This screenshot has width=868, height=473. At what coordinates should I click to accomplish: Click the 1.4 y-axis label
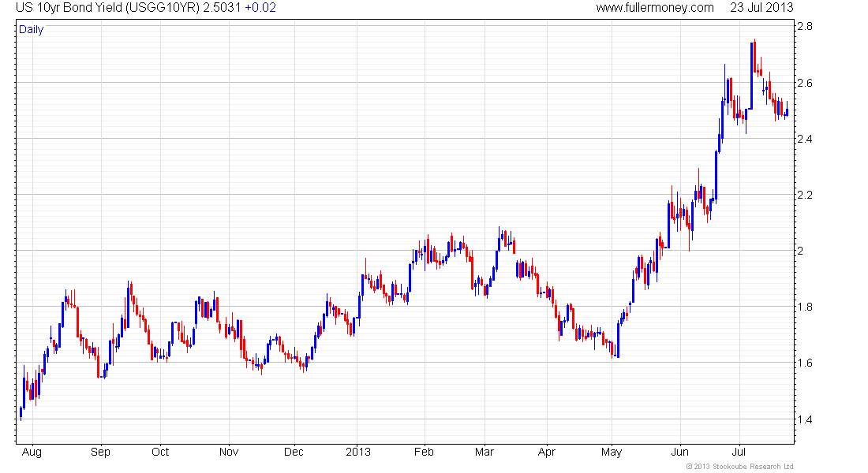point(805,419)
